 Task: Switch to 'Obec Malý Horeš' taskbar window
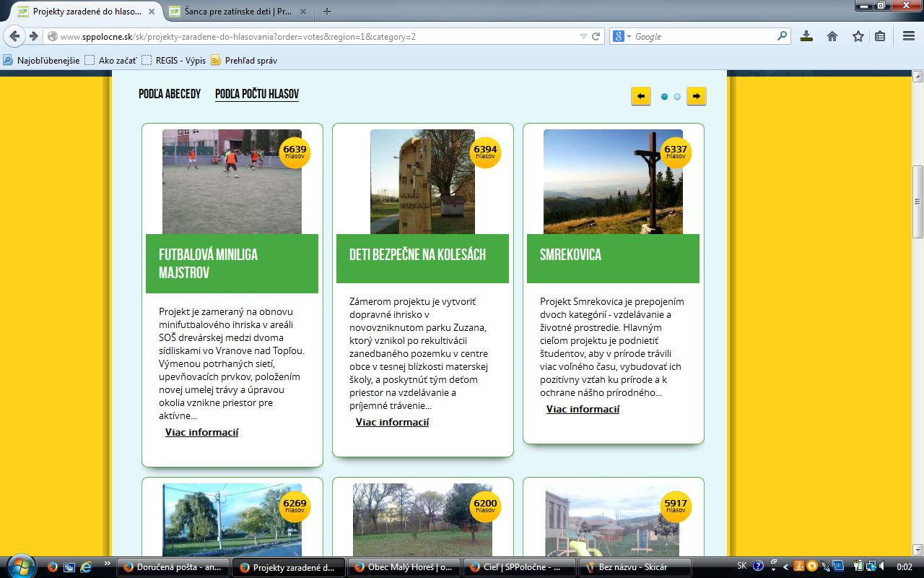[x=404, y=567]
